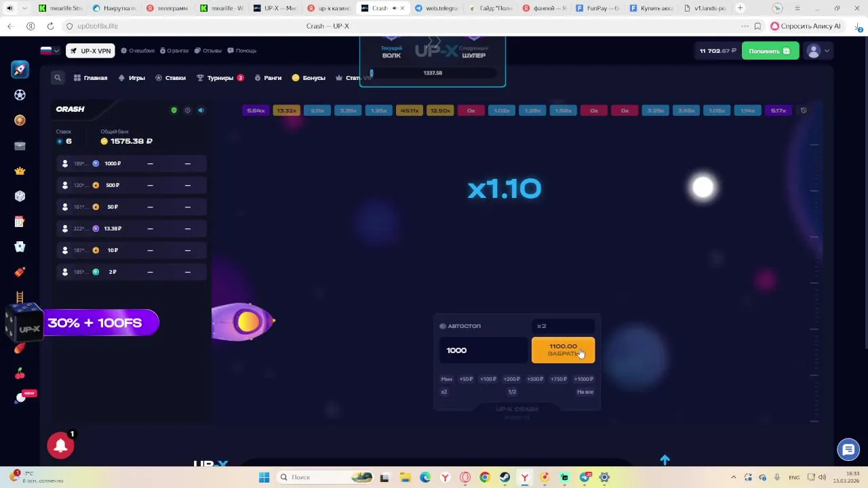Click the UP-X VPN button
Viewport: 868px width, 488px height.
tap(90, 51)
